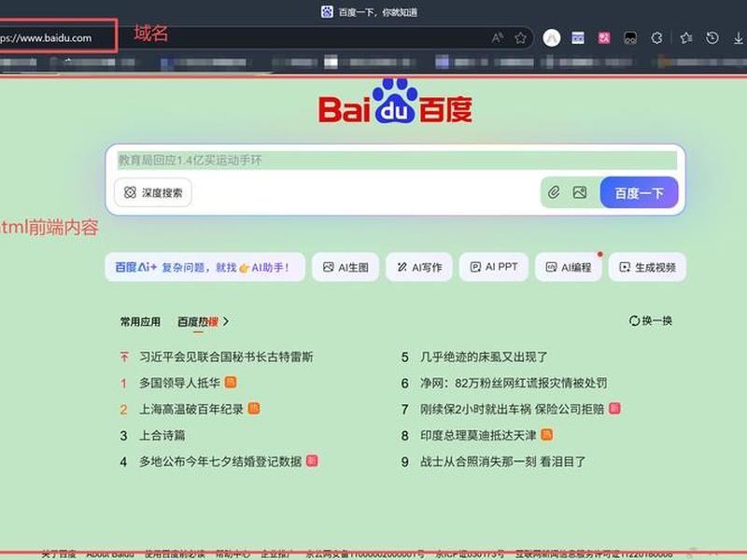
Task: Open the AI写作 tool
Action: pos(419,267)
